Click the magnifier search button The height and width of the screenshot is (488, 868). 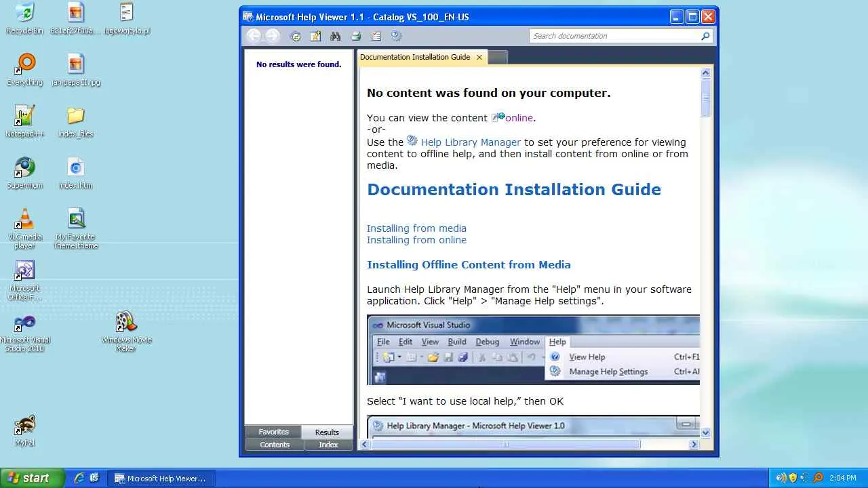pos(706,36)
